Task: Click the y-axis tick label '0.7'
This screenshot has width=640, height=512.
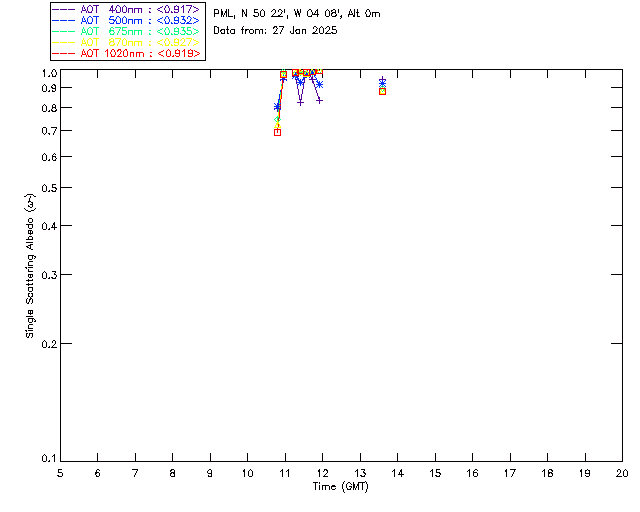Action: point(49,131)
